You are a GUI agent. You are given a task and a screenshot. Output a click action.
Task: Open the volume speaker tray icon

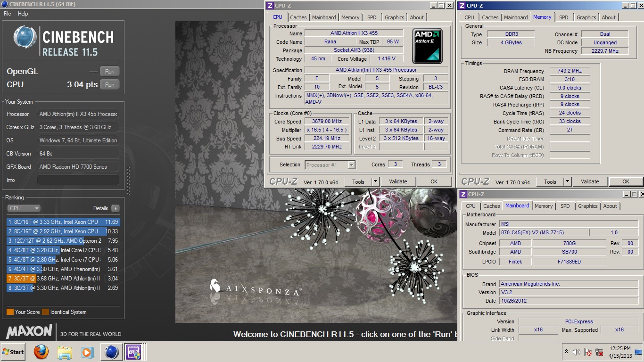tap(576, 352)
